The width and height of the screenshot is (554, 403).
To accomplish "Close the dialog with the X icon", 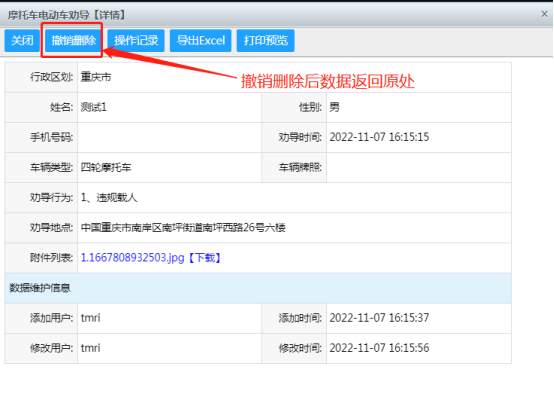I will point(544,14).
